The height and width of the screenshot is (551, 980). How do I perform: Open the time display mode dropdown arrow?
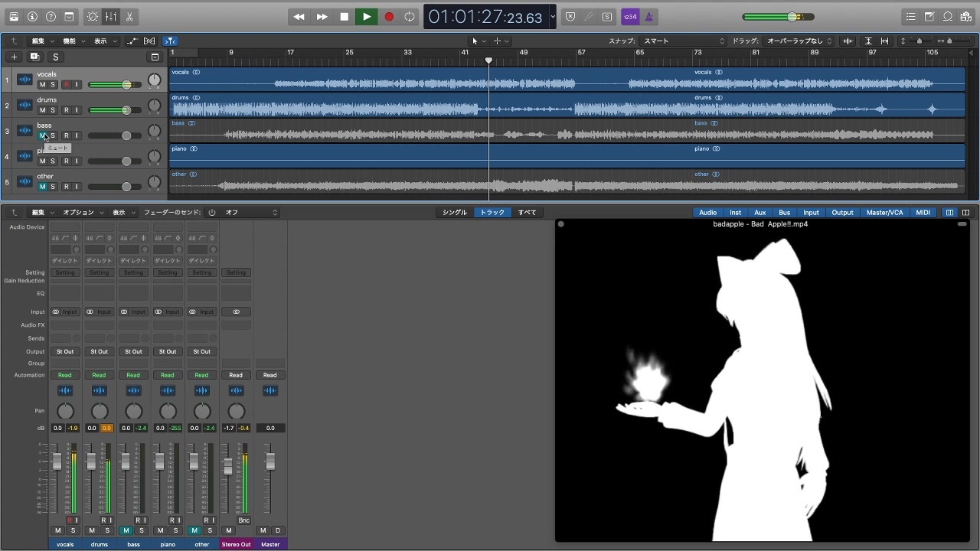click(553, 17)
